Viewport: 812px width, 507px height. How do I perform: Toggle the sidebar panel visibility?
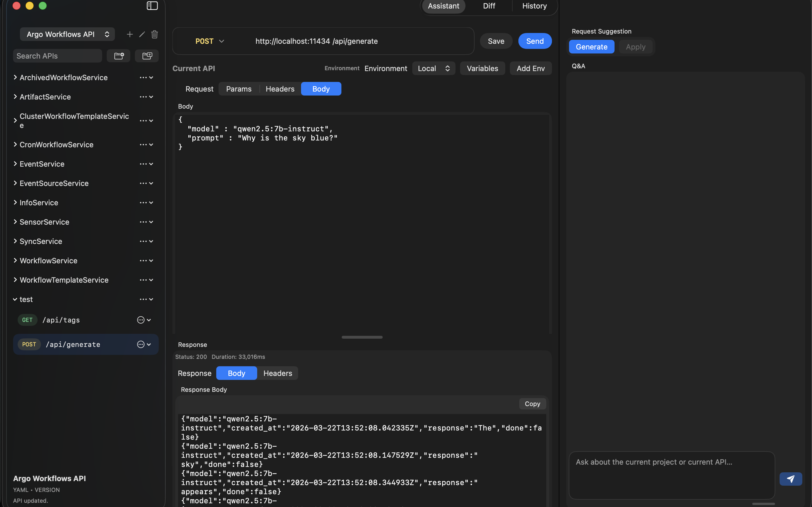[152, 5]
